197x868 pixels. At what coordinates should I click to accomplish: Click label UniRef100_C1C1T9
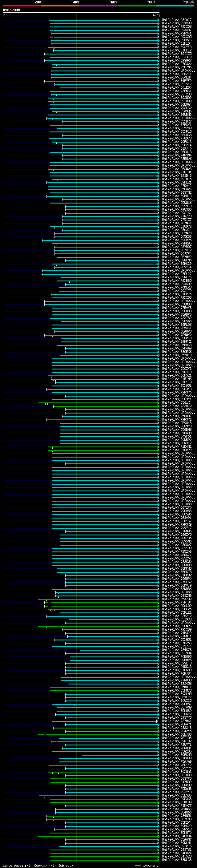(x=177, y=382)
